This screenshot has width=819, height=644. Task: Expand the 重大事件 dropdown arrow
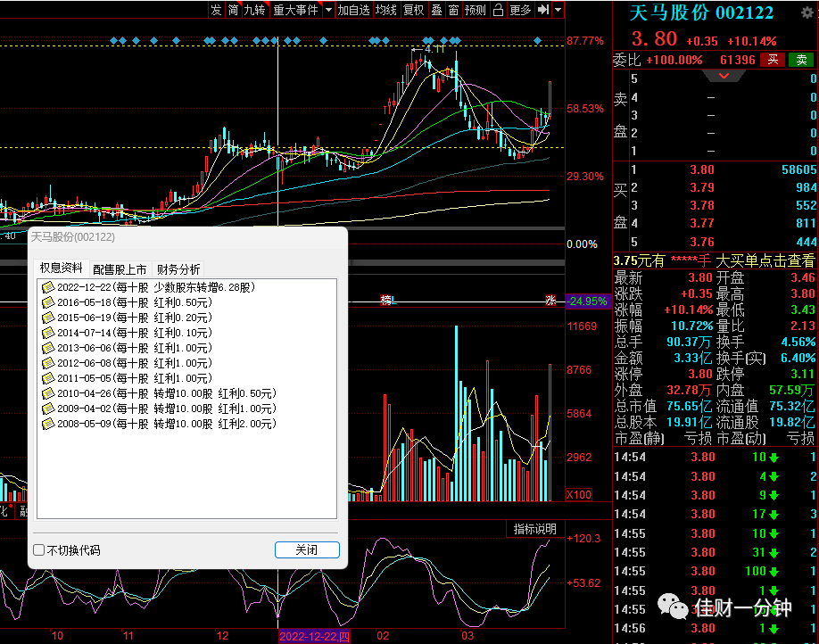pos(328,10)
